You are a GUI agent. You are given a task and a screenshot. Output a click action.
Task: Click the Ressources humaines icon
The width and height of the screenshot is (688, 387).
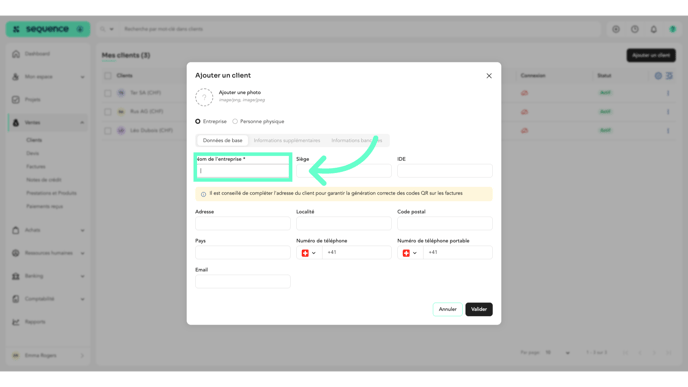click(16, 253)
